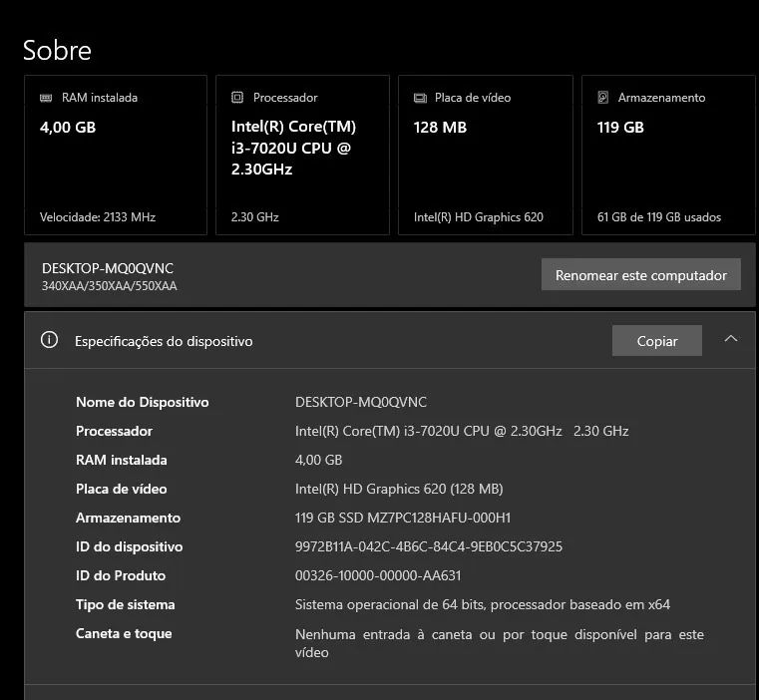
Task: Open the RAM instalada 4,00 GB card
Action: [x=116, y=155]
